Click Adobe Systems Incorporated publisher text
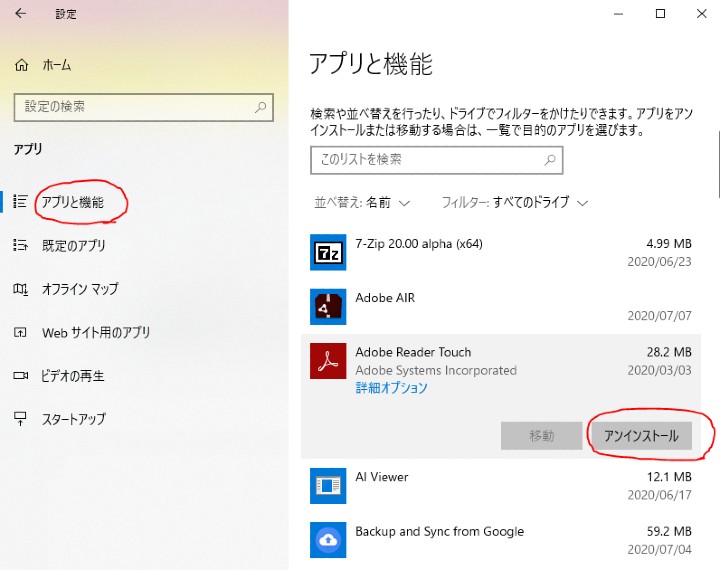720x570 pixels. click(436, 370)
